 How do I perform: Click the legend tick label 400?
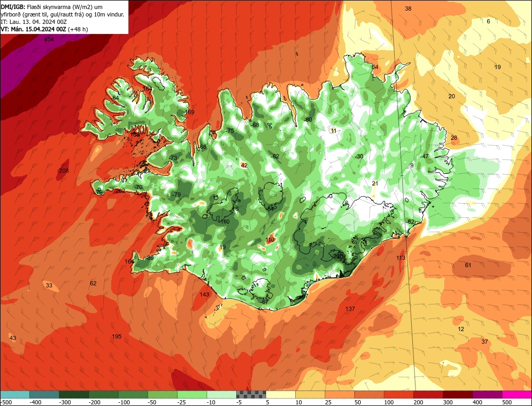point(477,402)
